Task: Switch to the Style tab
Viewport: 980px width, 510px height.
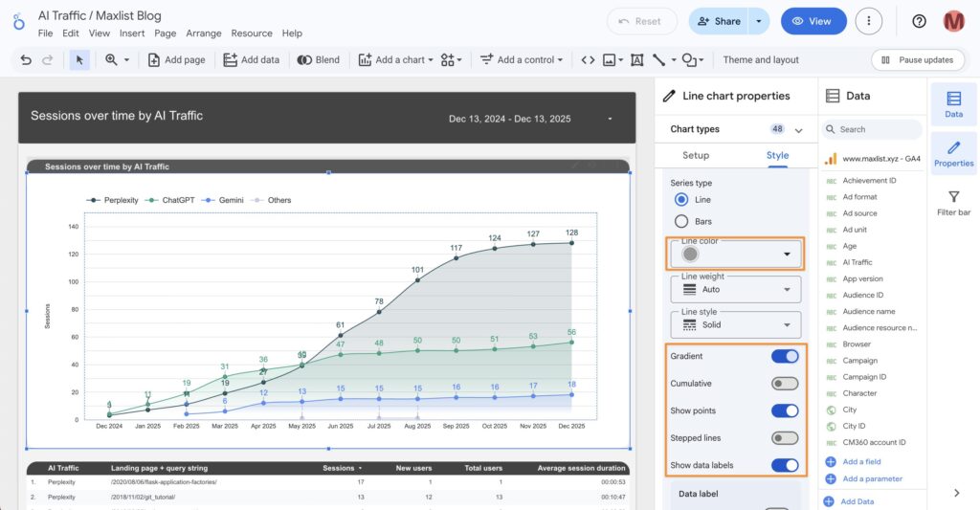Action: [x=777, y=156]
